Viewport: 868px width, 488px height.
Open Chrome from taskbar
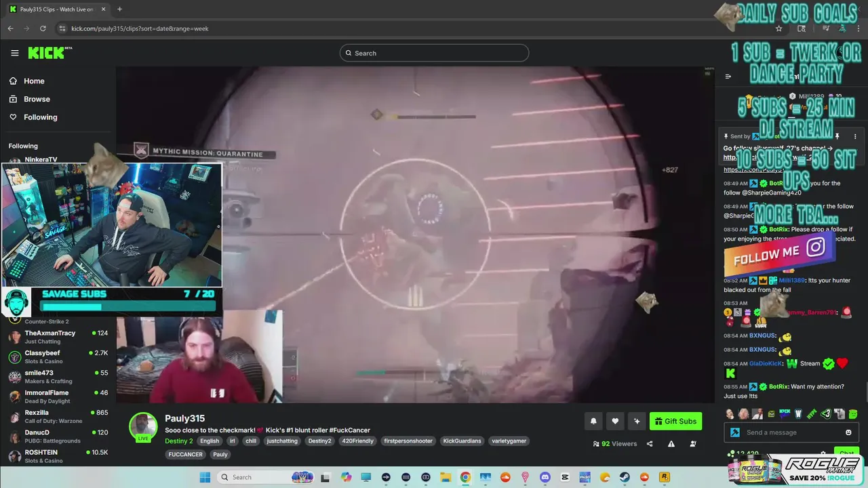tap(465, 477)
